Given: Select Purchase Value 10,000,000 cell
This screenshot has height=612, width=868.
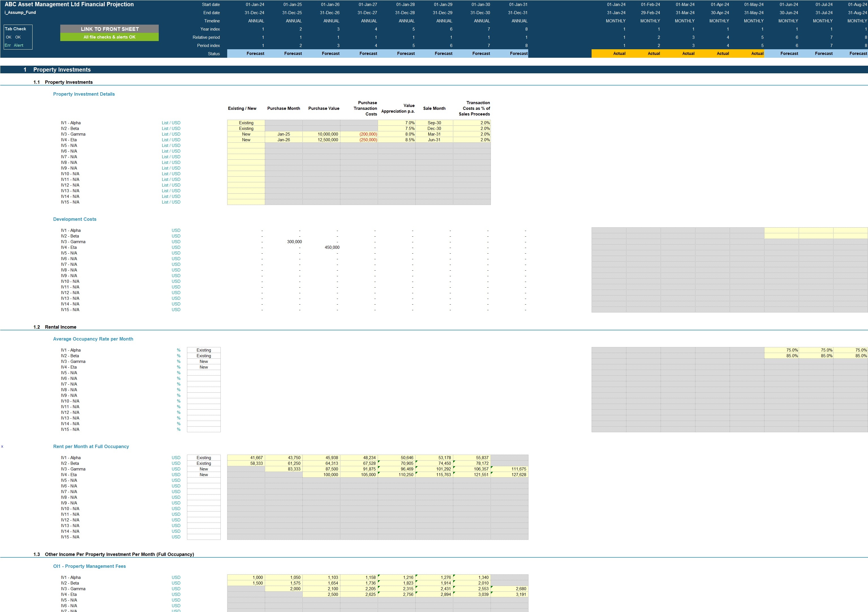Looking at the screenshot, I should point(321,134).
